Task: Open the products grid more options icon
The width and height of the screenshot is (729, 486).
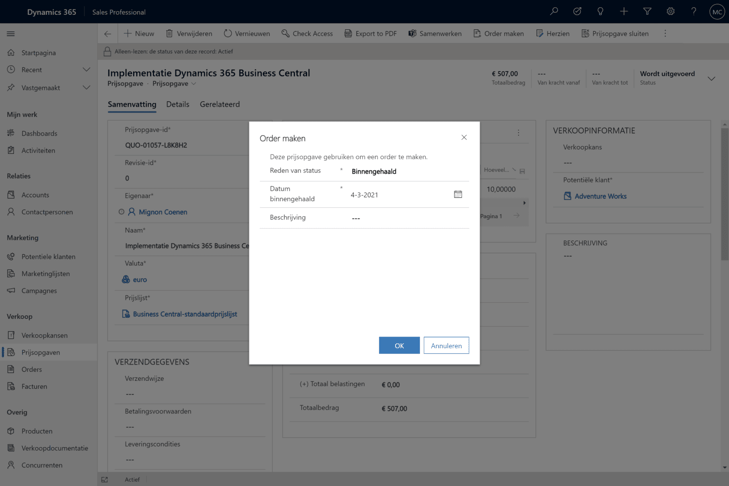Action: [518, 133]
